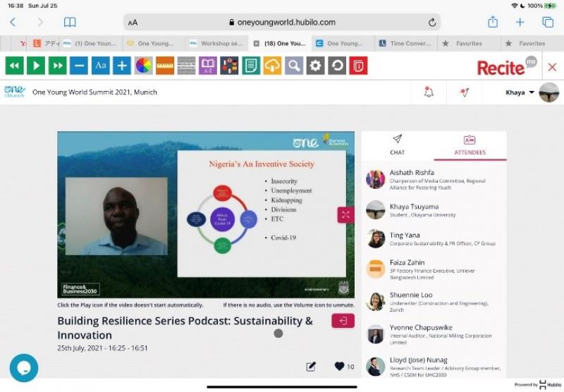
Task: Open the purple dictionary tool
Action: click(208, 66)
